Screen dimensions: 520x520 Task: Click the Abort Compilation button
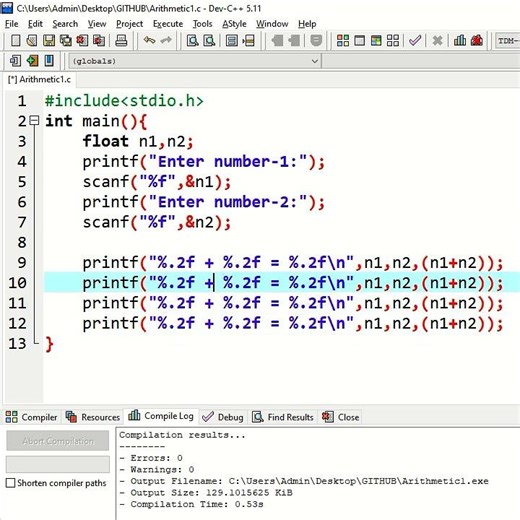coord(58,441)
